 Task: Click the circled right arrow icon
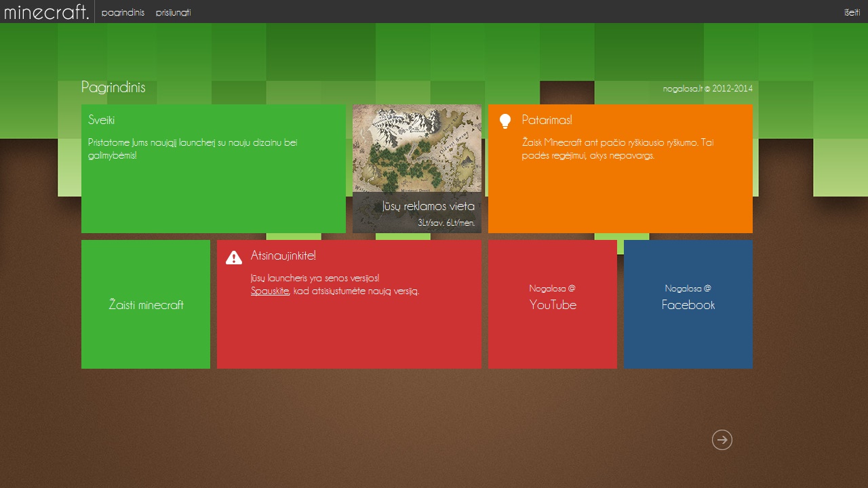pyautogui.click(x=722, y=440)
